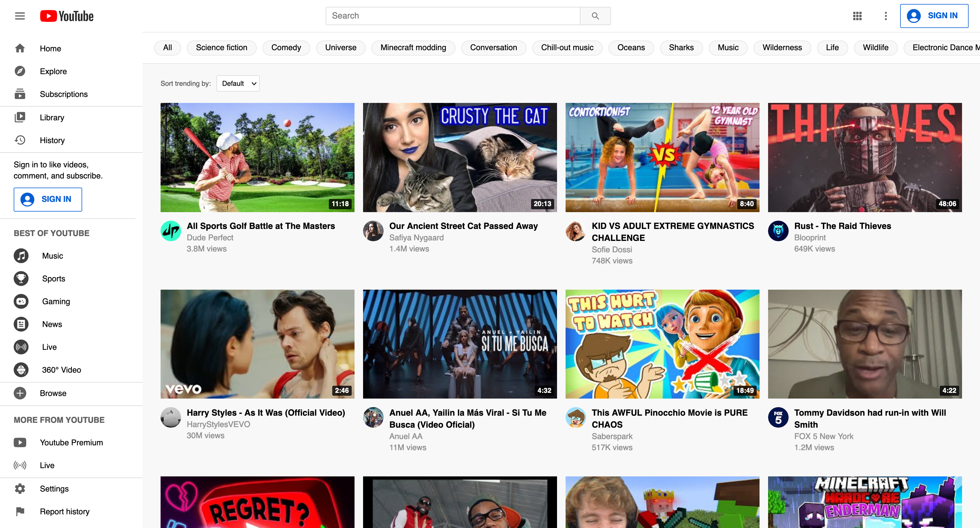Open the hamburger guide menu

pyautogui.click(x=20, y=16)
